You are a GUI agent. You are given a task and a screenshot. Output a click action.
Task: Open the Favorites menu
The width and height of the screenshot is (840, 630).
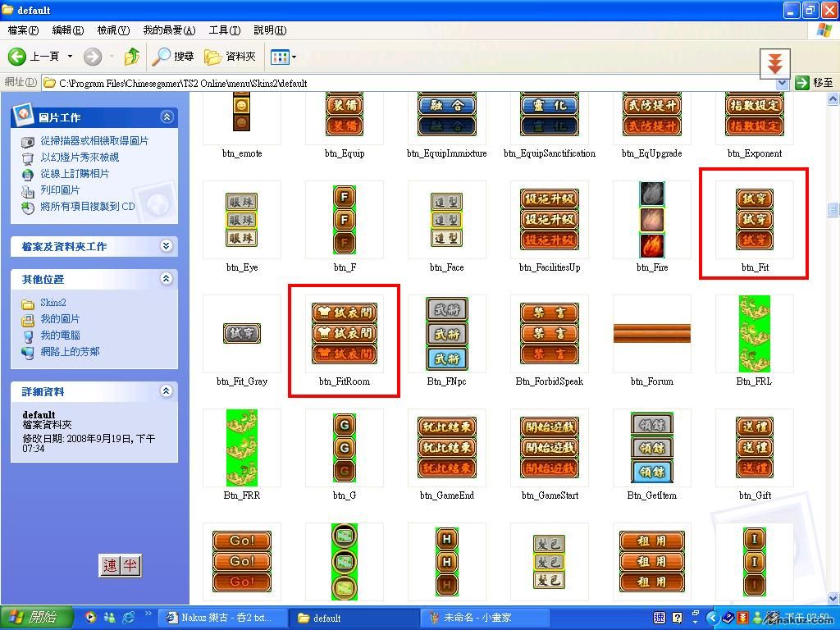[x=169, y=30]
